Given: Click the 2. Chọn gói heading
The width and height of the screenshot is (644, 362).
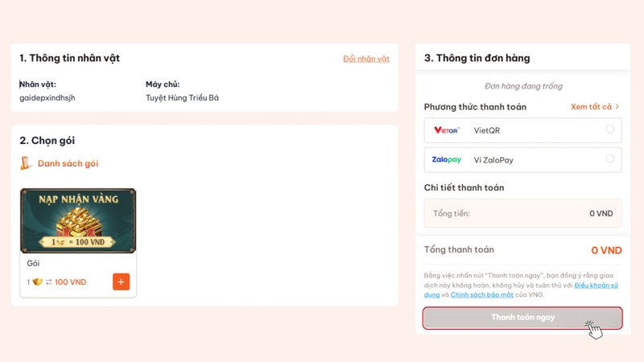Looking at the screenshot, I should coord(47,140).
